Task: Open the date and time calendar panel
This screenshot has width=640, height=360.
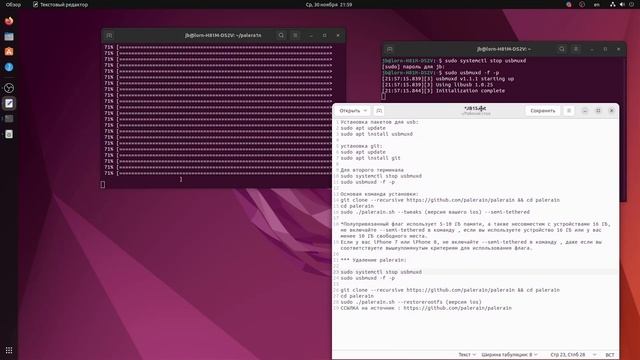Action: click(x=329, y=4)
